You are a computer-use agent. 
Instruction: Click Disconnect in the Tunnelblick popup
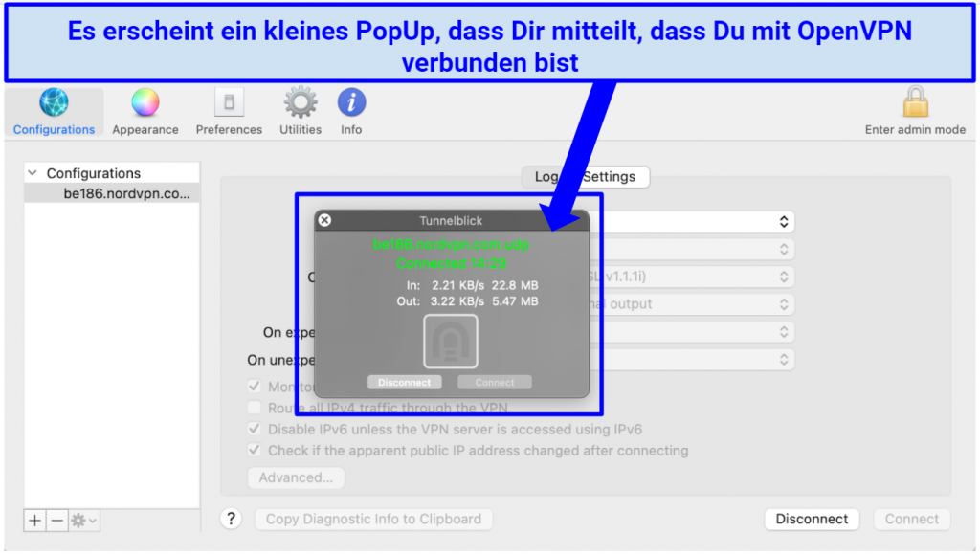click(x=405, y=382)
